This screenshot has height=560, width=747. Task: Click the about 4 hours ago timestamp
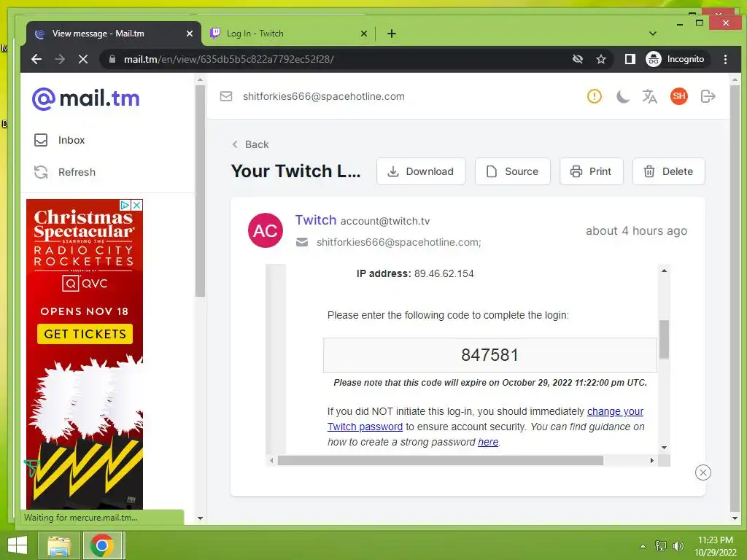636,231
